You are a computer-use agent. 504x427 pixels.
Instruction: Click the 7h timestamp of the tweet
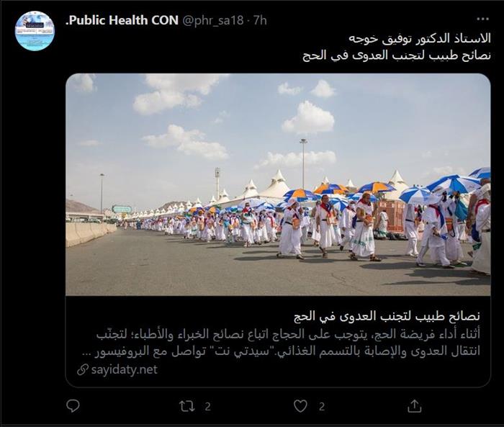[x=260, y=20]
